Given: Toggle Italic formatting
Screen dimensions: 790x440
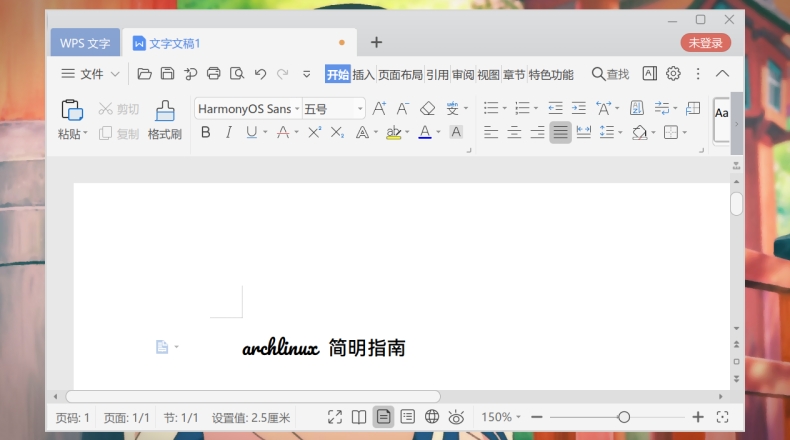Looking at the screenshot, I should (229, 133).
